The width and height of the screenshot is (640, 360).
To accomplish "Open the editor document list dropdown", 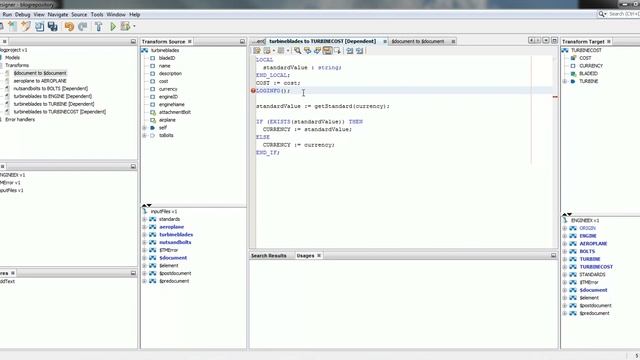I will tap(546, 40).
